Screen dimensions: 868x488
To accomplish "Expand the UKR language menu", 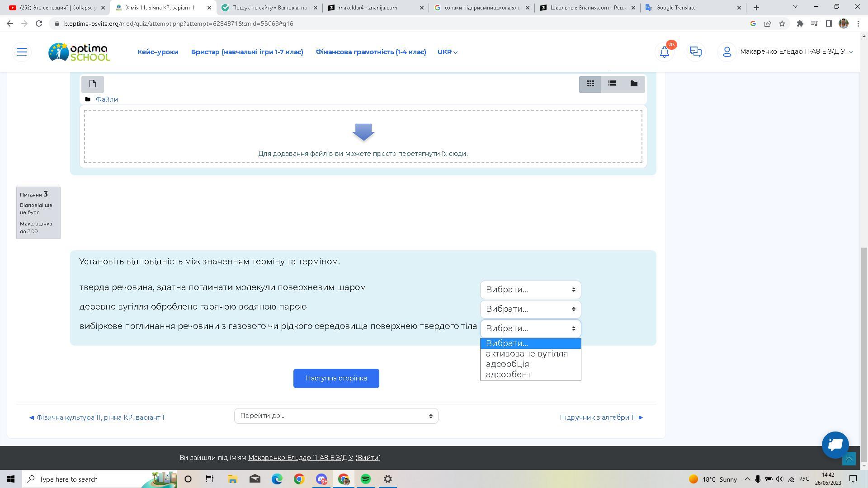I will click(447, 52).
